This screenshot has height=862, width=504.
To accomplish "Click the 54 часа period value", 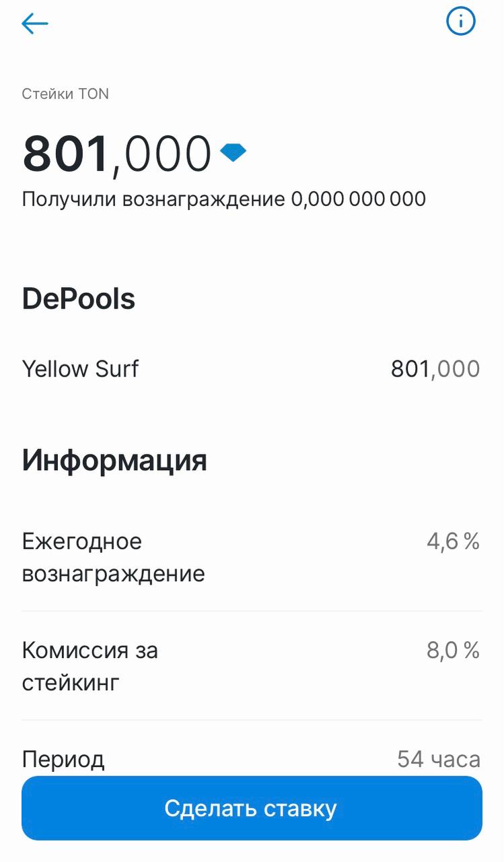I will click(x=439, y=760).
